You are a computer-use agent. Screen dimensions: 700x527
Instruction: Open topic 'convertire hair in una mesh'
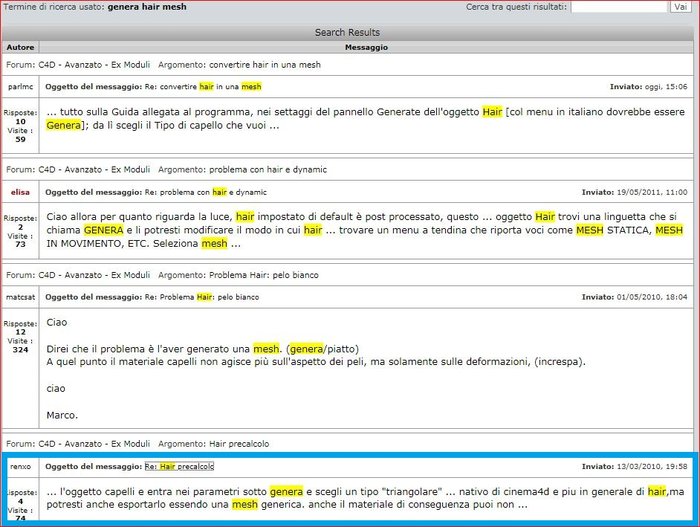tap(265, 65)
